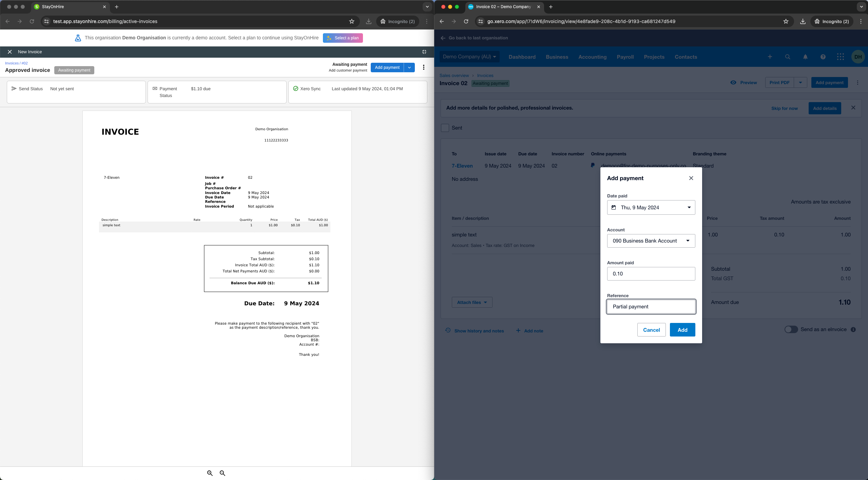The width and height of the screenshot is (868, 480).
Task: Close the Add payment dialog with X
Action: pos(691,178)
